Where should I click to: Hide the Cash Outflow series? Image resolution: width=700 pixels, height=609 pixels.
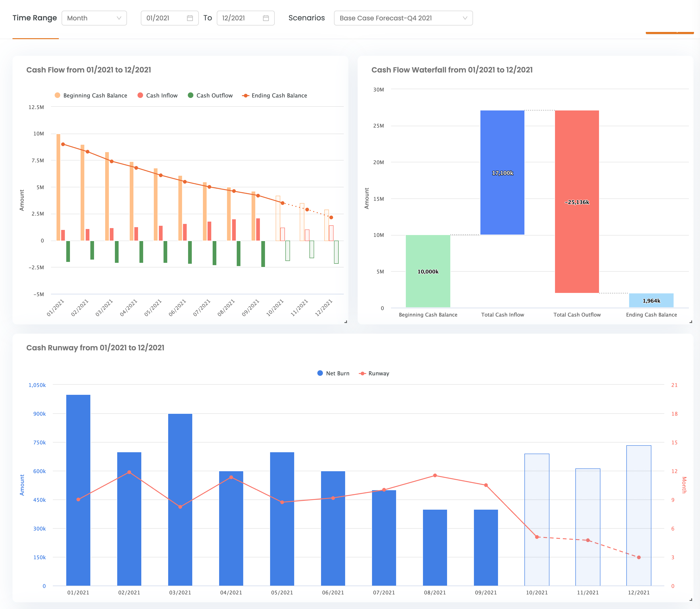pyautogui.click(x=211, y=95)
